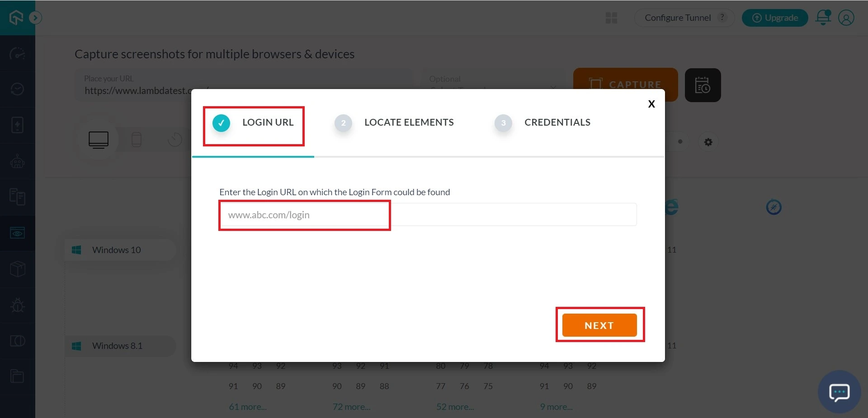Image resolution: width=868 pixels, height=418 pixels.
Task: Switch to the LOCATE ELEMENTS step
Action: pyautogui.click(x=408, y=122)
